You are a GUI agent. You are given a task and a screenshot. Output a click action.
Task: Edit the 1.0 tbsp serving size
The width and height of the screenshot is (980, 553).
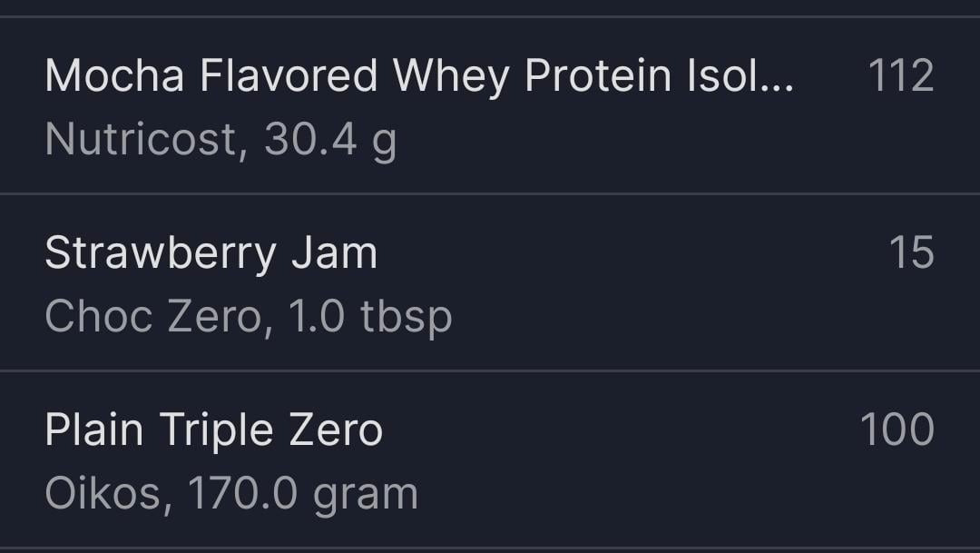point(369,317)
